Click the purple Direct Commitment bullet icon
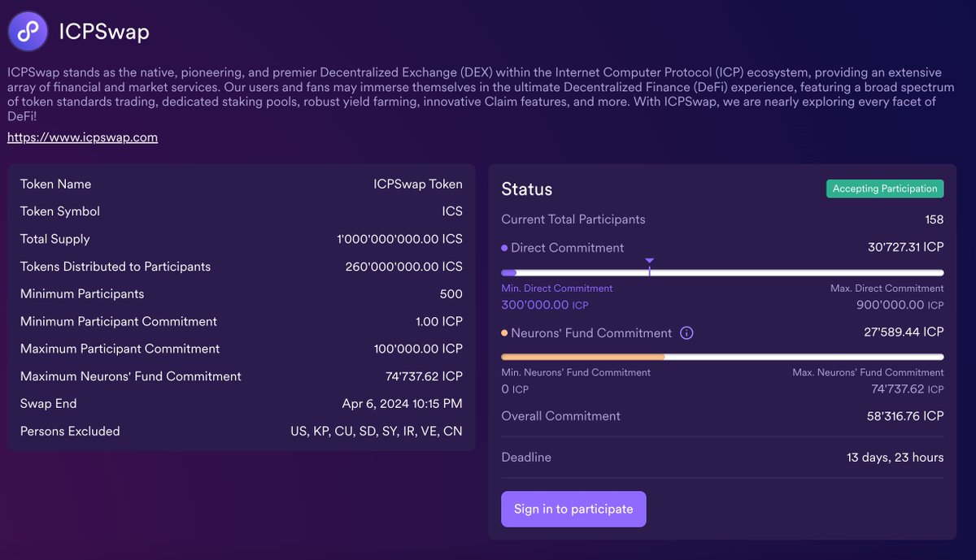The width and height of the screenshot is (976, 560). (505, 247)
